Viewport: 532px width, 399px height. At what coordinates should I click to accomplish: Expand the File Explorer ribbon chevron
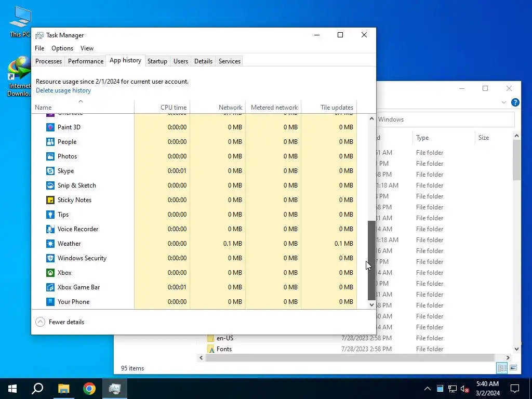(x=504, y=102)
